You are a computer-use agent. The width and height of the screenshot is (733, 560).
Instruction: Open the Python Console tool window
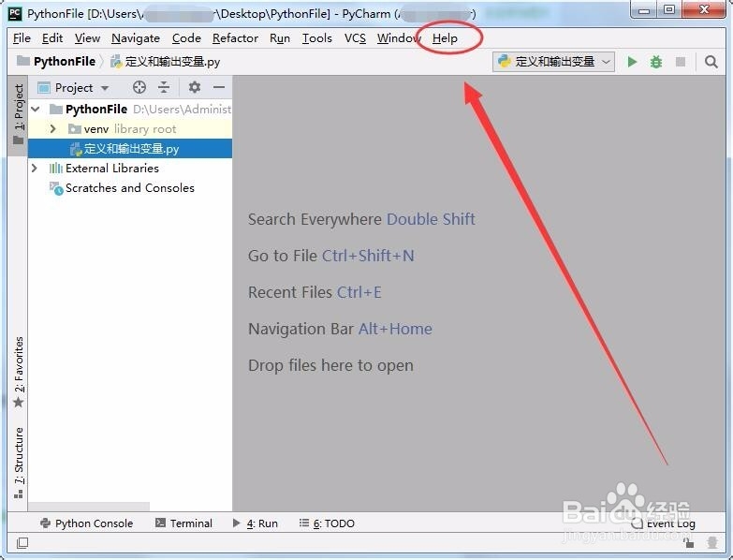[x=87, y=523]
